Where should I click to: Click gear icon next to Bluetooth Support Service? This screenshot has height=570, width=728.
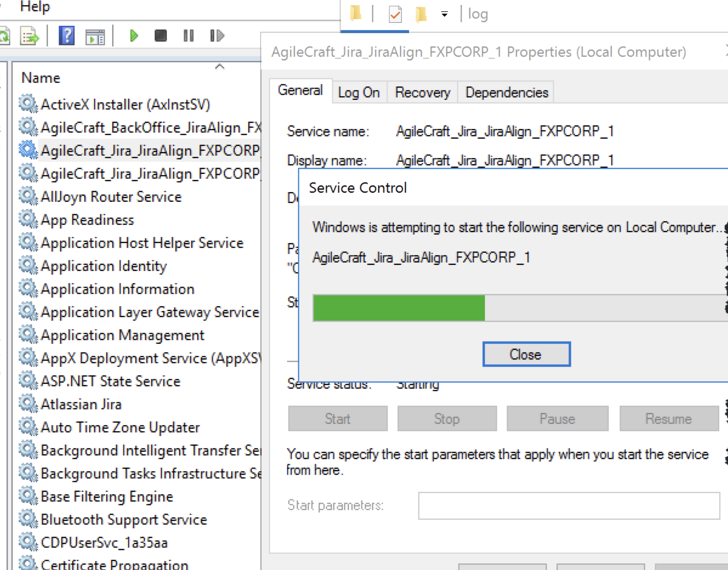tap(28, 519)
